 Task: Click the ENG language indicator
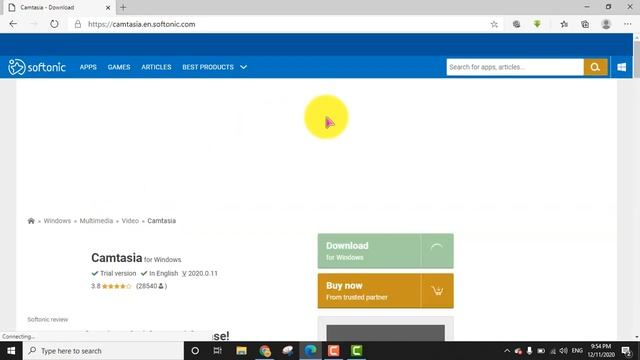coord(577,351)
